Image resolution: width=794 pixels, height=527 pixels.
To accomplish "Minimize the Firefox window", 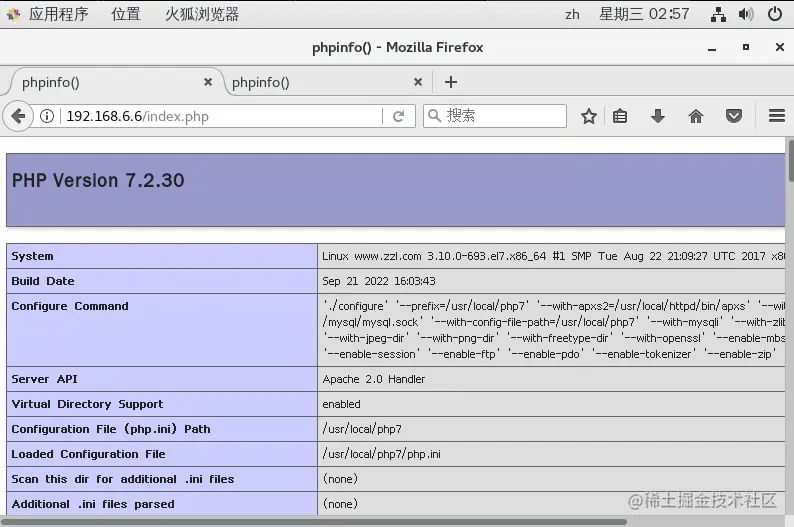I will point(712,48).
